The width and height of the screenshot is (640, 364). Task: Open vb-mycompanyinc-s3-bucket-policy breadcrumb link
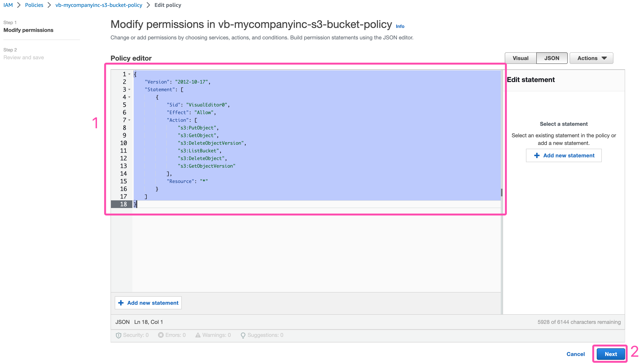99,5
